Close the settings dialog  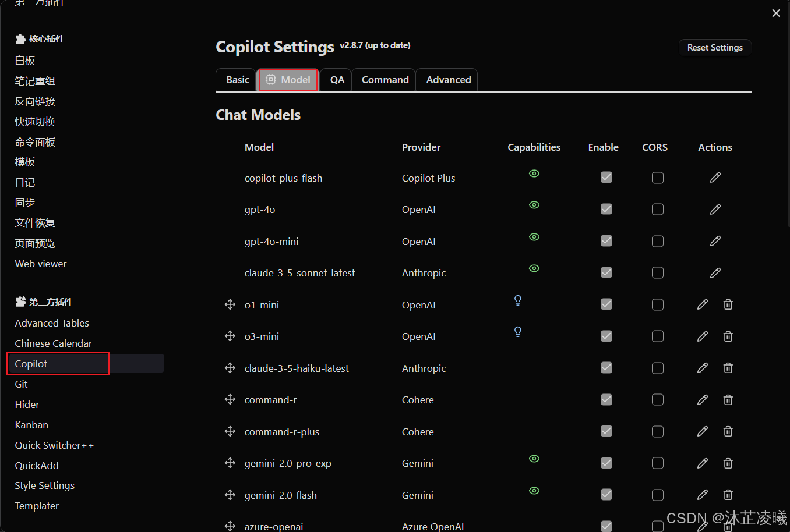(776, 13)
